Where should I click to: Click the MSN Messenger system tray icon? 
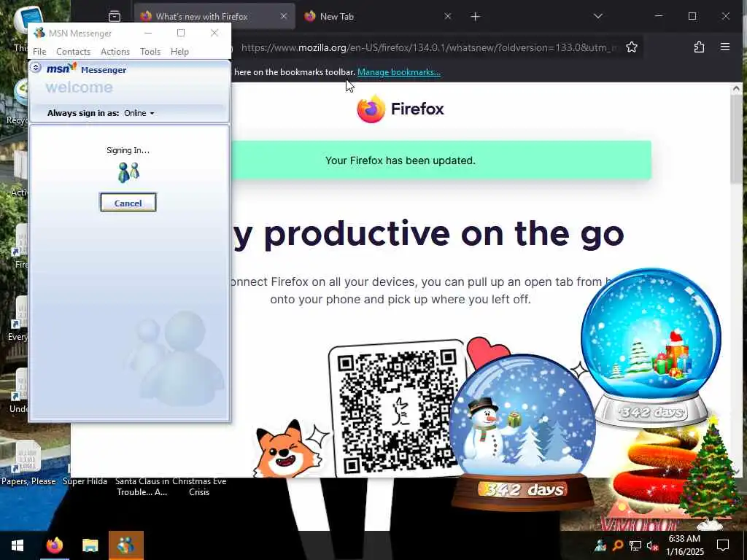coord(601,545)
